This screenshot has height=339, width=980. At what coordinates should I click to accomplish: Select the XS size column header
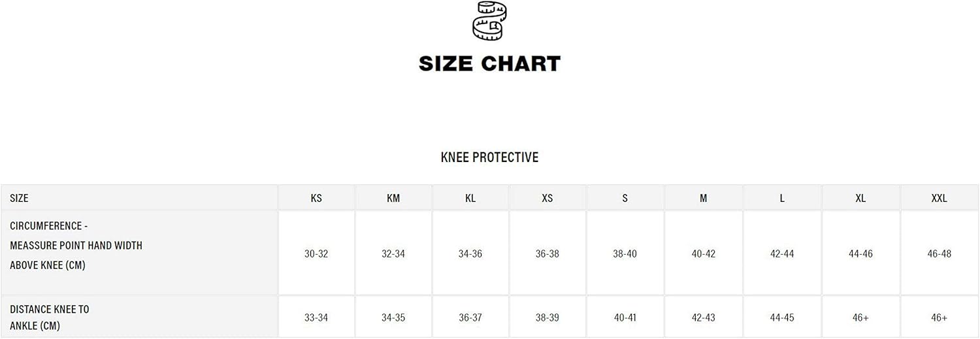coord(547,198)
